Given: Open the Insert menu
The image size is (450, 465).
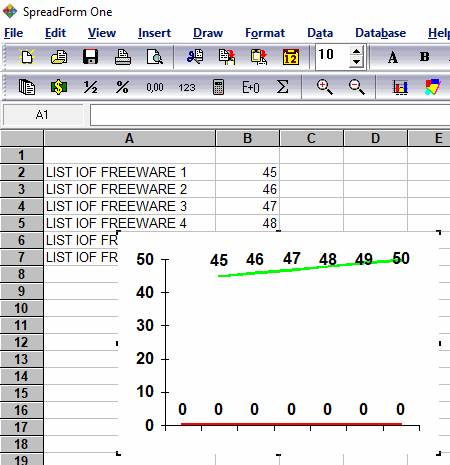Looking at the screenshot, I should 154,33.
